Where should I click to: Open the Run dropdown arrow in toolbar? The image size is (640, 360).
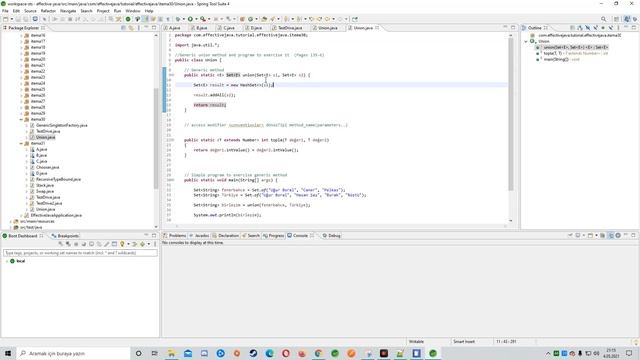196,19
